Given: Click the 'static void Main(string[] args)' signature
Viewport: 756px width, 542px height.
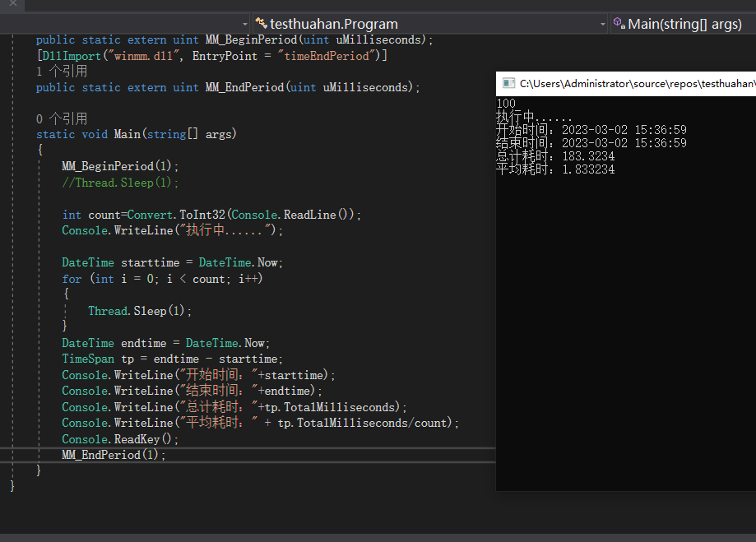Looking at the screenshot, I should (137, 134).
